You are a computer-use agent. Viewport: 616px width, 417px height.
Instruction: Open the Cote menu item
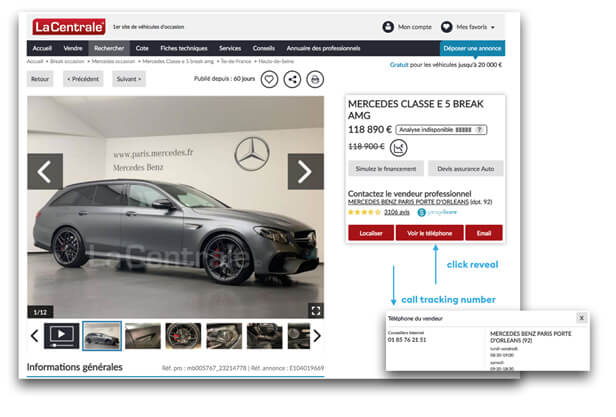(142, 48)
